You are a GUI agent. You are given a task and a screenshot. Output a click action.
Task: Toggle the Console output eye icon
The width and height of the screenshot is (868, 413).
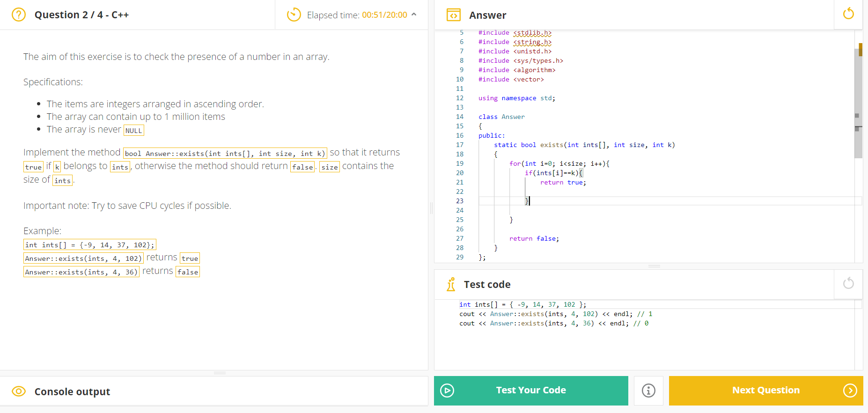(x=19, y=391)
